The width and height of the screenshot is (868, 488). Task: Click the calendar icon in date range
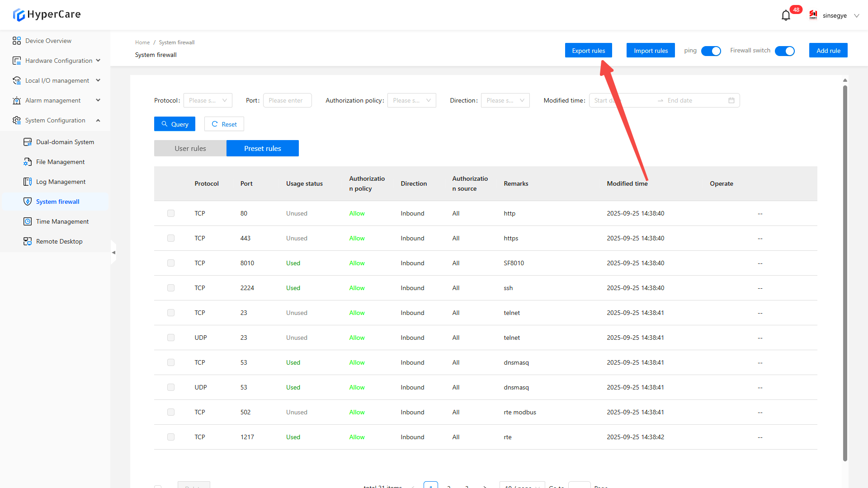click(x=731, y=100)
